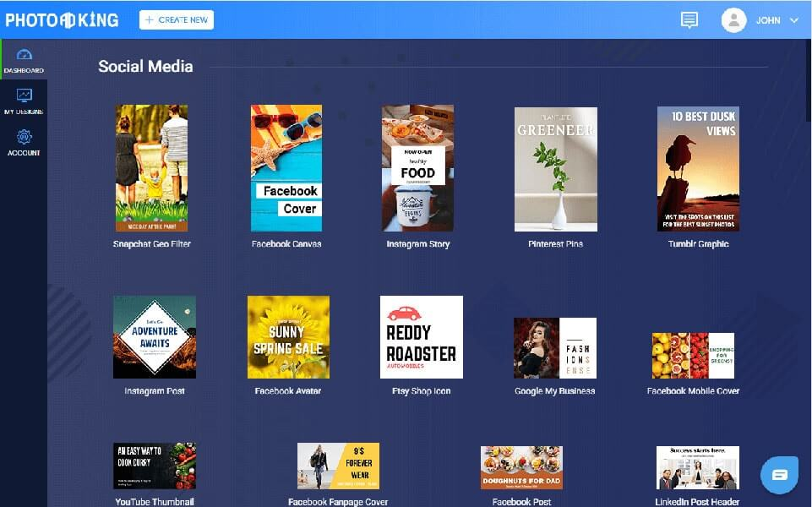Click the Instagram Post label

(x=155, y=391)
